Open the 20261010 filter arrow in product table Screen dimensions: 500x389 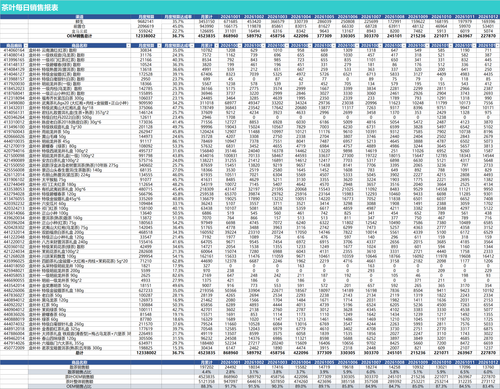click(x=450, y=45)
